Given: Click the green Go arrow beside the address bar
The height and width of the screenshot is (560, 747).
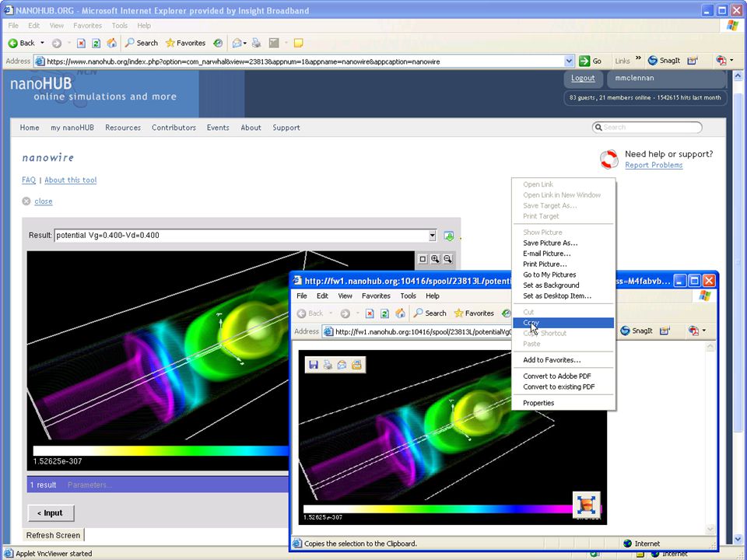Looking at the screenshot, I should tap(584, 61).
